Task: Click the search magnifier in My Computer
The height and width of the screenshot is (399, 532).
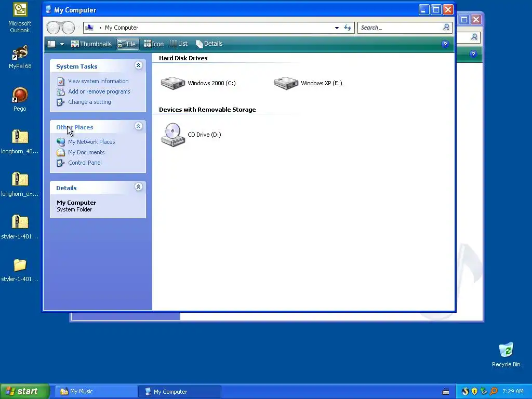Action: pos(446,28)
